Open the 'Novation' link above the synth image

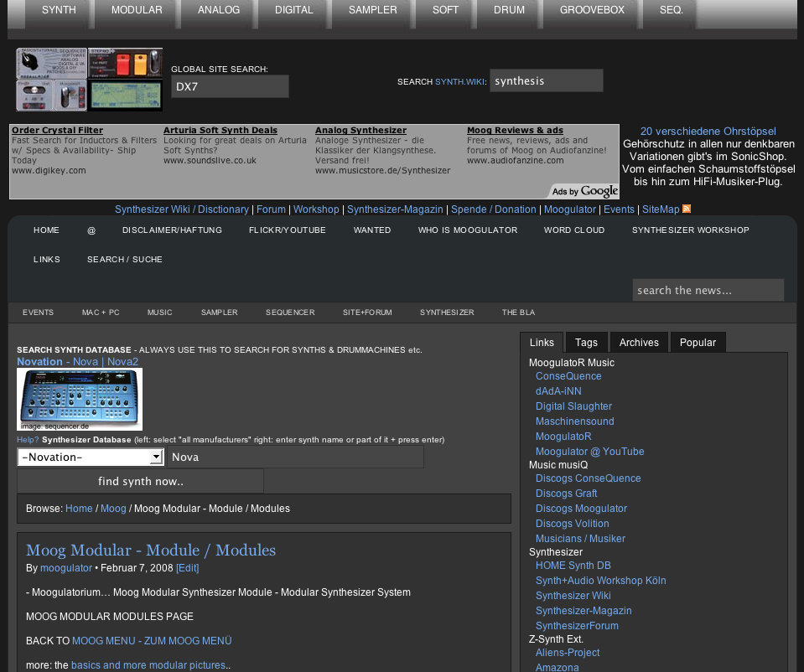39,361
